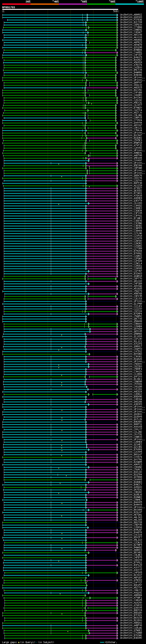Viewport: 146px width, 644px height.
Task: Click the UniRef100_C4FX87 entry
Action: tap(131, 55)
